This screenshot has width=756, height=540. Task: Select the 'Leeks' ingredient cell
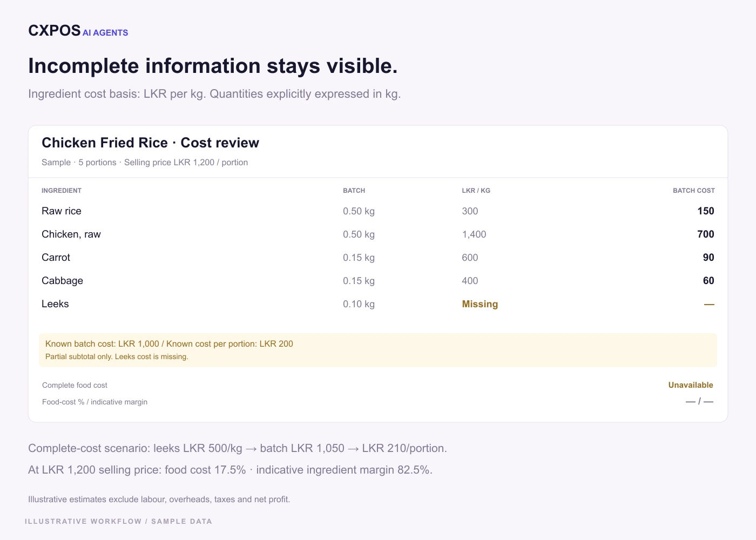(x=55, y=304)
